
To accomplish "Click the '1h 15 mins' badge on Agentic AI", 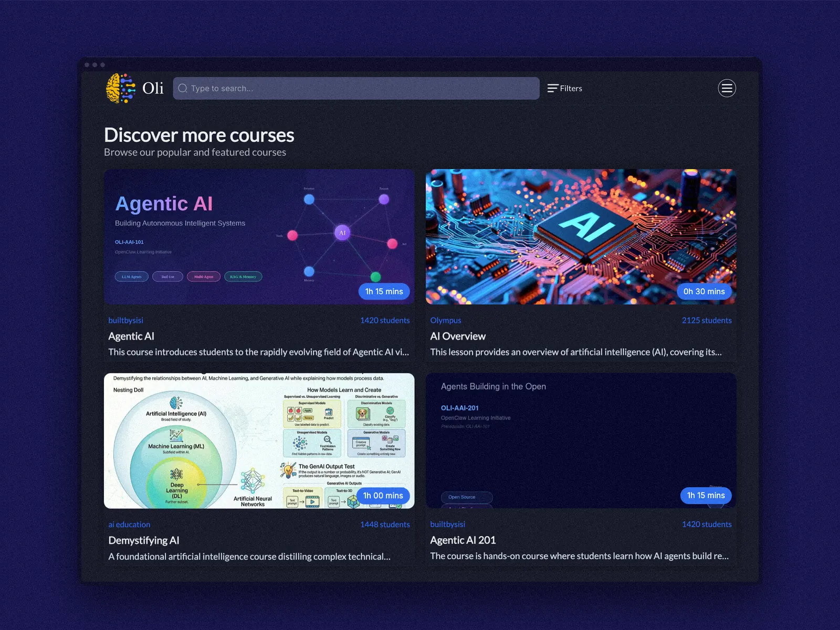I will point(384,291).
